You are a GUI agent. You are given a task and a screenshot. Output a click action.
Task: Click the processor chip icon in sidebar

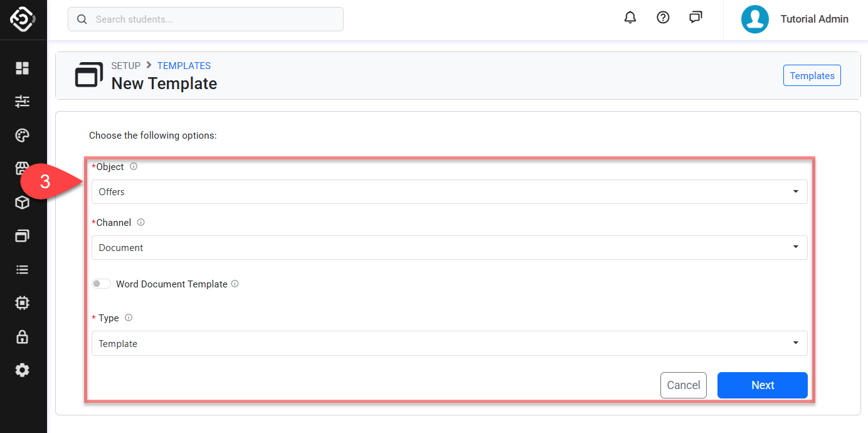[23, 303]
